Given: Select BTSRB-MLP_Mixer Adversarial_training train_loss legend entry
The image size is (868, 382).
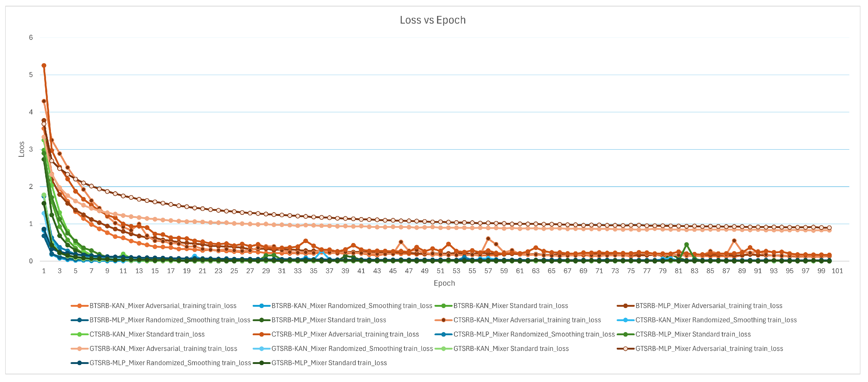Looking at the screenshot, I should click(x=709, y=306).
